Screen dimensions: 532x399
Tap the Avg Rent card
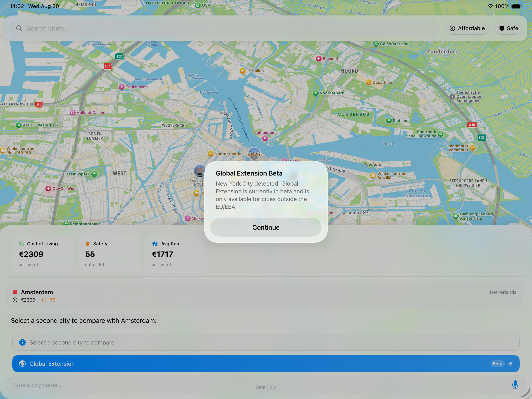pos(176,254)
